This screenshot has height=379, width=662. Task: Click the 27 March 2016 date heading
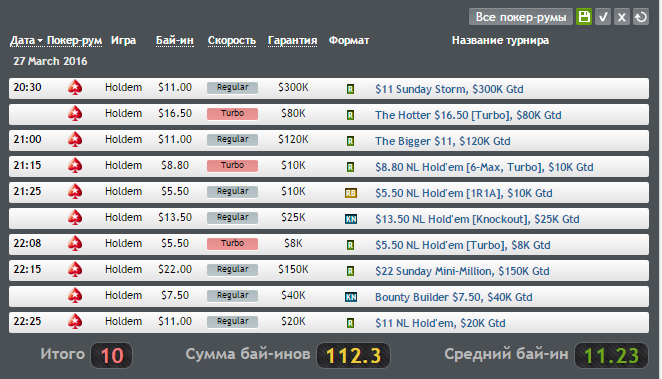coord(50,61)
